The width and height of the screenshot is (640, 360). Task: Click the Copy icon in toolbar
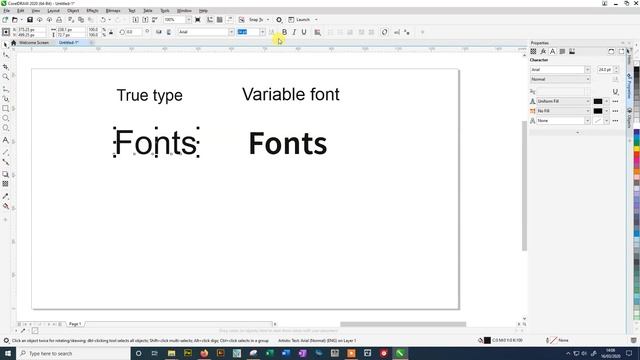tap(81, 20)
